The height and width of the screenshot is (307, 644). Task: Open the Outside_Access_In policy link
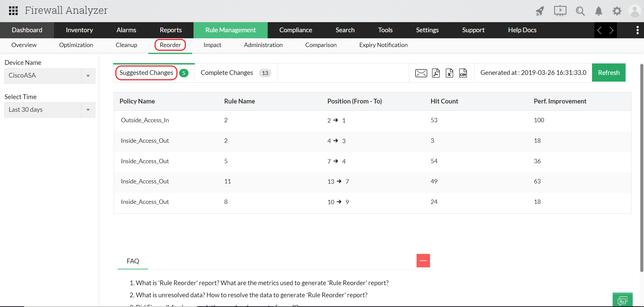(145, 120)
